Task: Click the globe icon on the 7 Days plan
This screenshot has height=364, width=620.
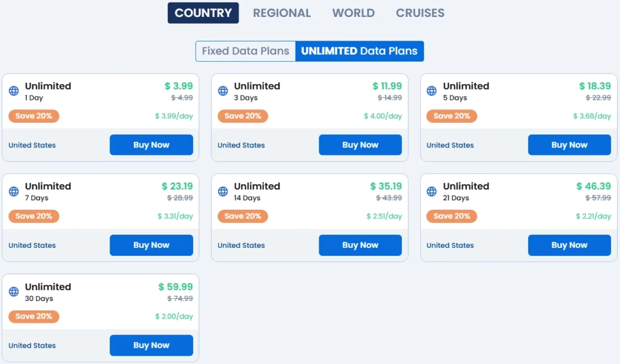Action: 13,191
